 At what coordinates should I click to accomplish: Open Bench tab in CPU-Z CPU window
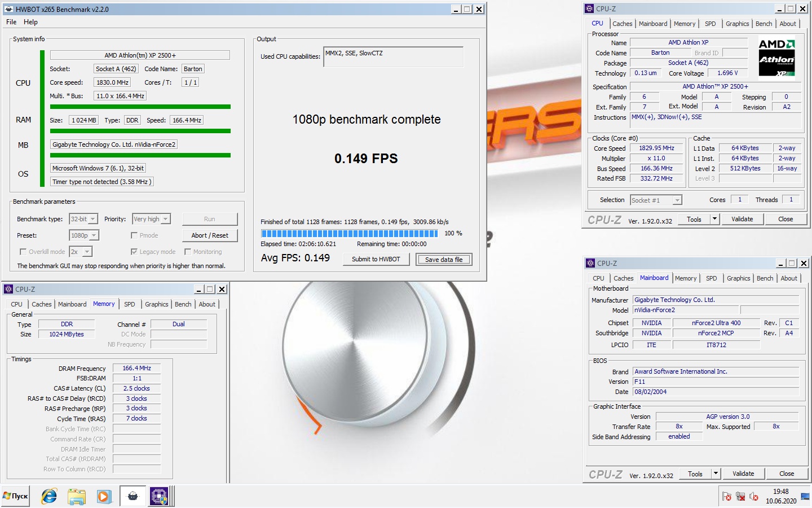[x=764, y=24]
